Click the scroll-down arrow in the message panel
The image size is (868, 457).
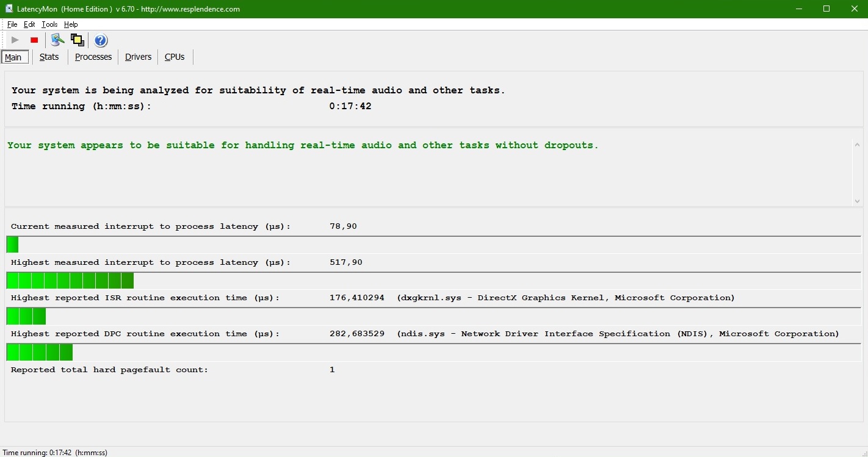coord(857,201)
